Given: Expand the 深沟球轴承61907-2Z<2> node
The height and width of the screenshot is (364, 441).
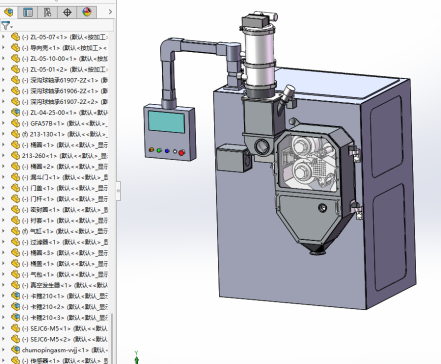Looking at the screenshot, I should tap(3, 102).
